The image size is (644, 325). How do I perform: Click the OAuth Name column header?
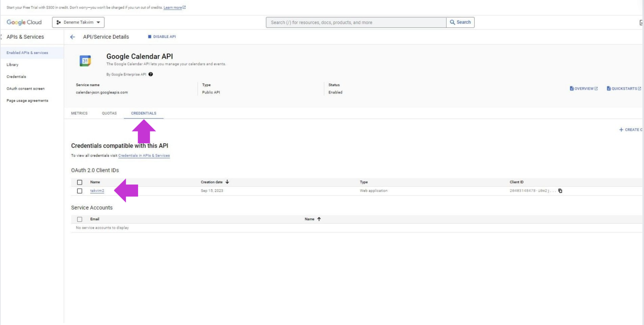(x=95, y=182)
